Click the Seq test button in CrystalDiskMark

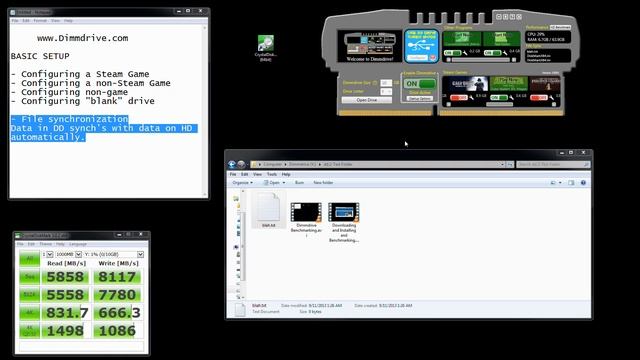(x=29, y=277)
